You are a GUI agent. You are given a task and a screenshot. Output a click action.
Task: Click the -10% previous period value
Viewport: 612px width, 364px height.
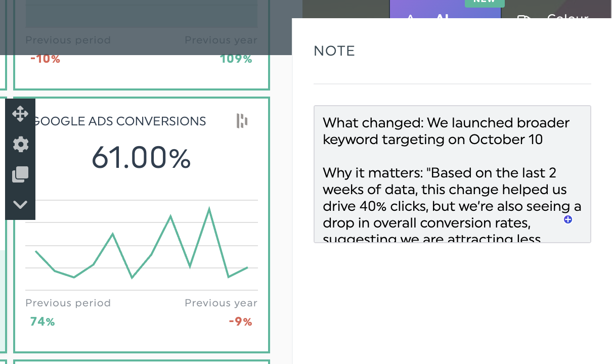click(x=45, y=59)
